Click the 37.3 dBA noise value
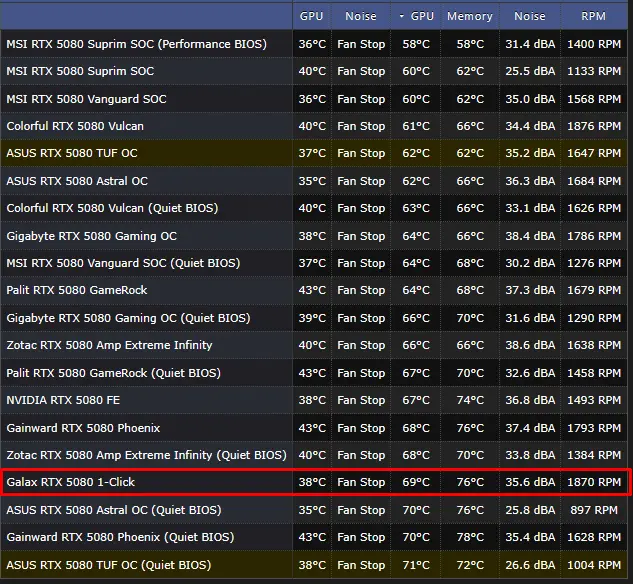Image resolution: width=633 pixels, height=584 pixels. click(530, 290)
